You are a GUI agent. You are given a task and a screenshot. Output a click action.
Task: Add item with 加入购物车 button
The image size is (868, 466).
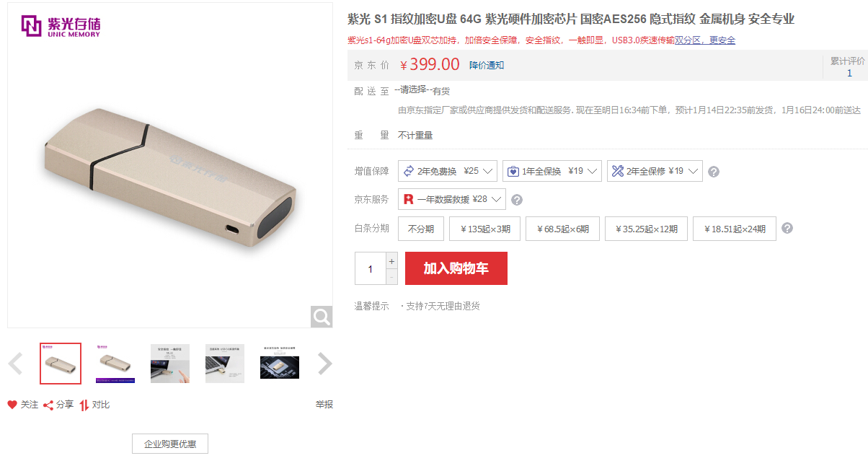tap(456, 268)
